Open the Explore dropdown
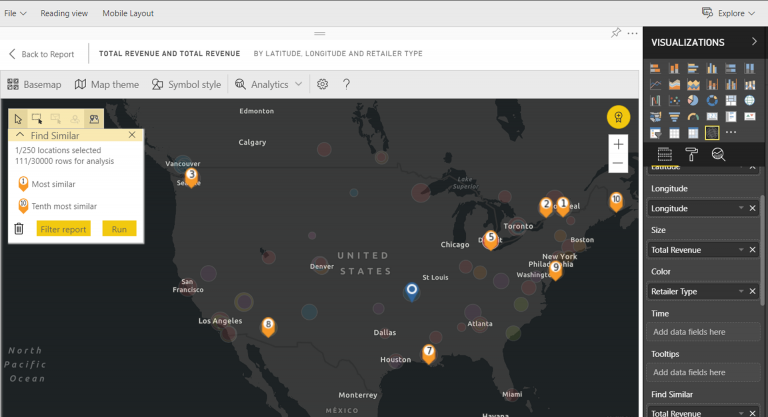Viewport: 768px width, 417px height. [728, 13]
